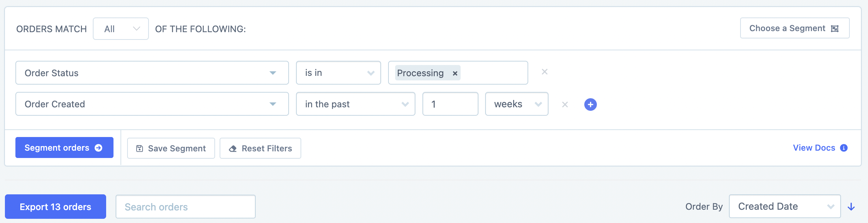Click the save icon inside Save Segment
Screen dimensions: 868x223
coord(140,148)
